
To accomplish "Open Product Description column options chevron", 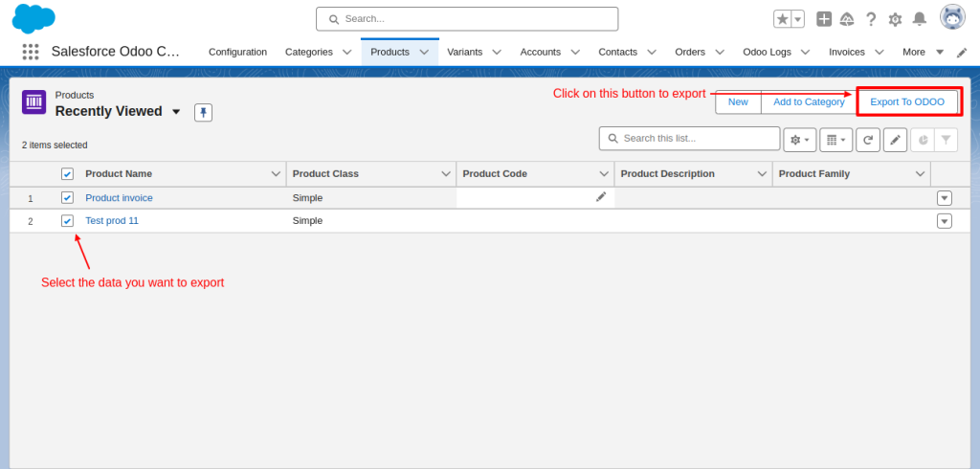I will [762, 174].
